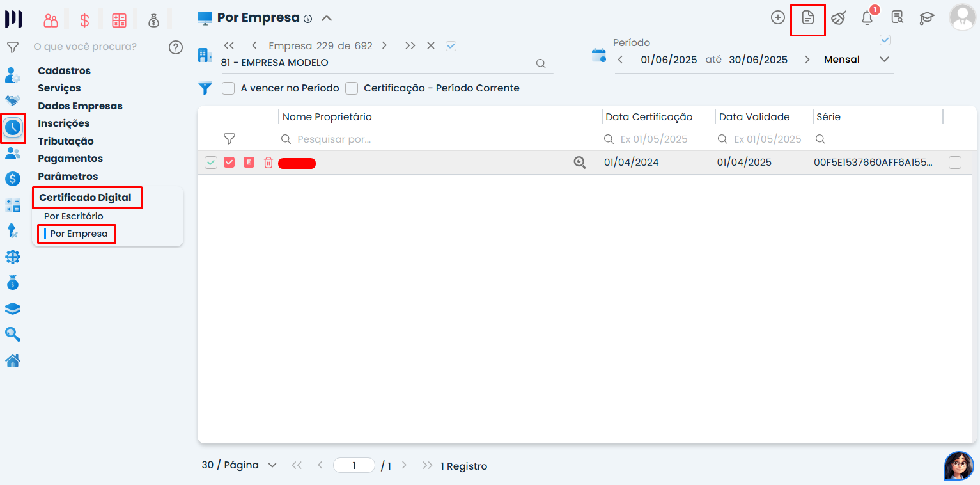The image size is (980, 485).
Task: Open the Cadastros menu
Action: (64, 70)
